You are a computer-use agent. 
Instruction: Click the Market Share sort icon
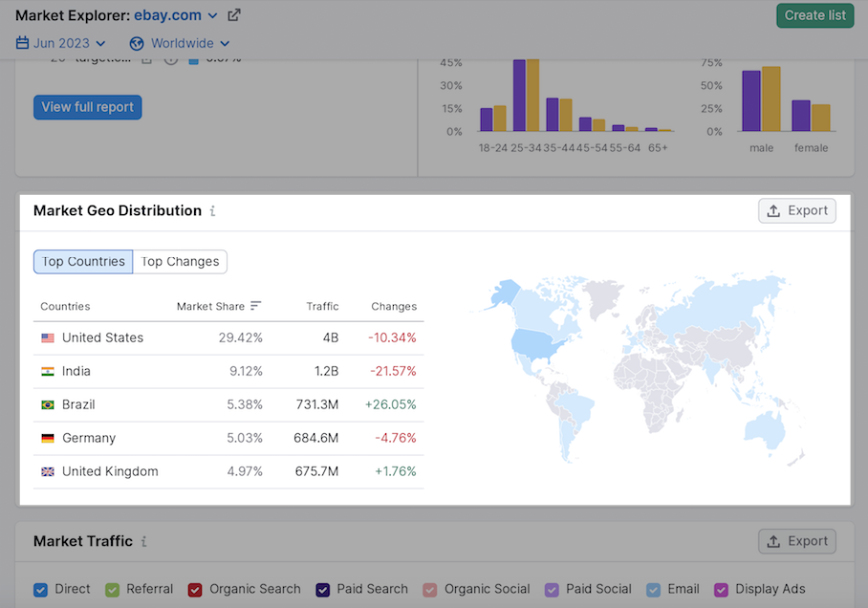(255, 306)
